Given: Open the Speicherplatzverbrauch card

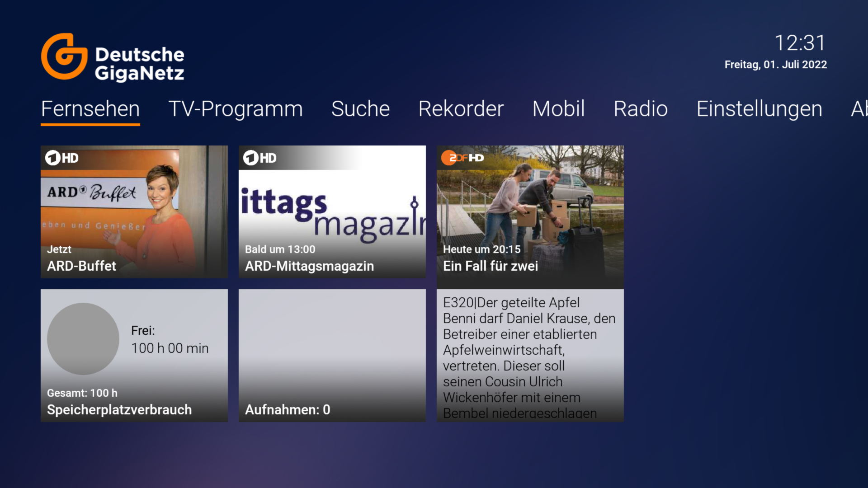Looking at the screenshot, I should pos(134,355).
